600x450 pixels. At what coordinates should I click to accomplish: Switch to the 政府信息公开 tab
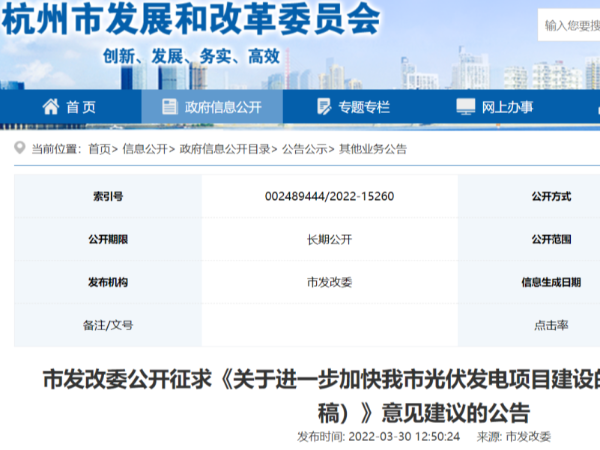click(222, 107)
